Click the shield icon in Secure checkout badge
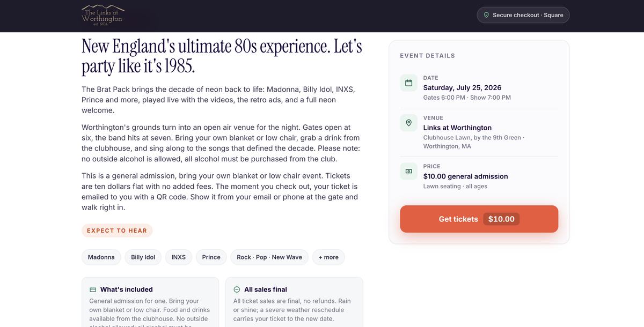 (x=486, y=15)
